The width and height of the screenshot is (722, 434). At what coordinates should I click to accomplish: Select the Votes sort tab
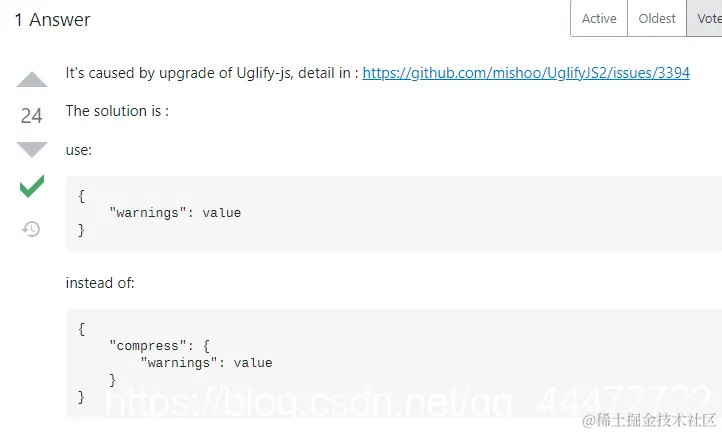pyautogui.click(x=705, y=18)
